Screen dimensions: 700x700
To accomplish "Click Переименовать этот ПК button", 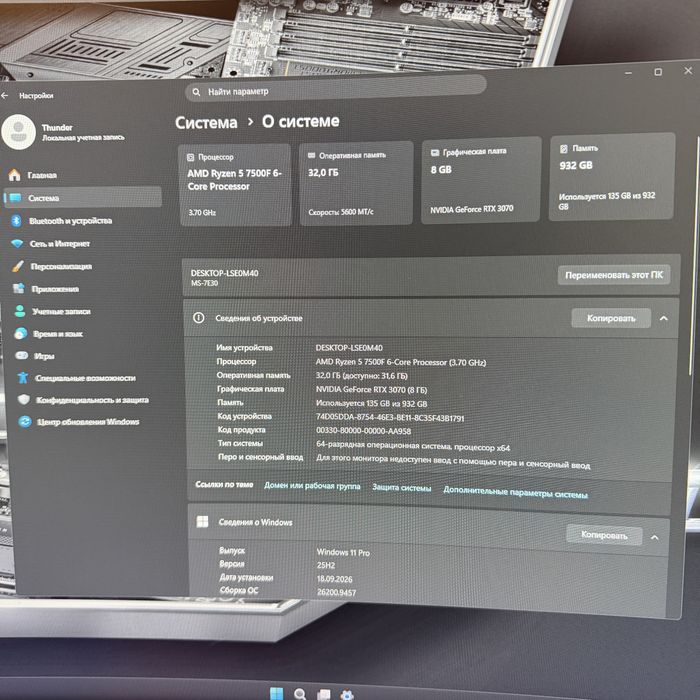I will (x=614, y=275).
